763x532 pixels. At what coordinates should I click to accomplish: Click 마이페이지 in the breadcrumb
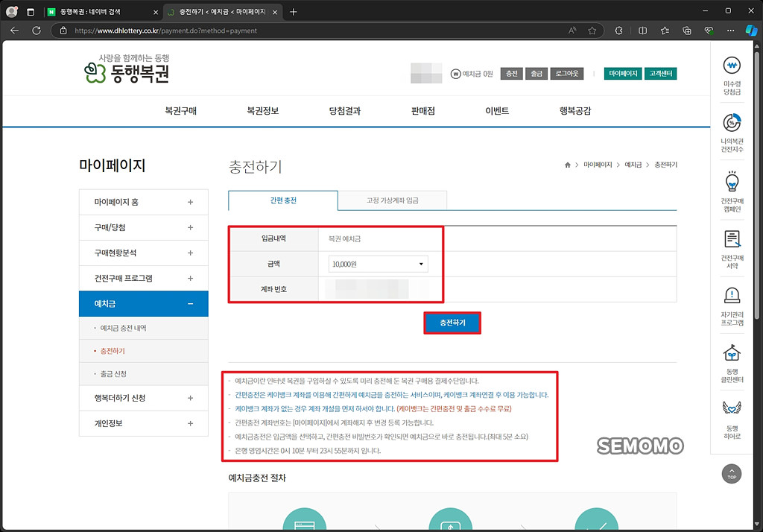click(x=598, y=165)
